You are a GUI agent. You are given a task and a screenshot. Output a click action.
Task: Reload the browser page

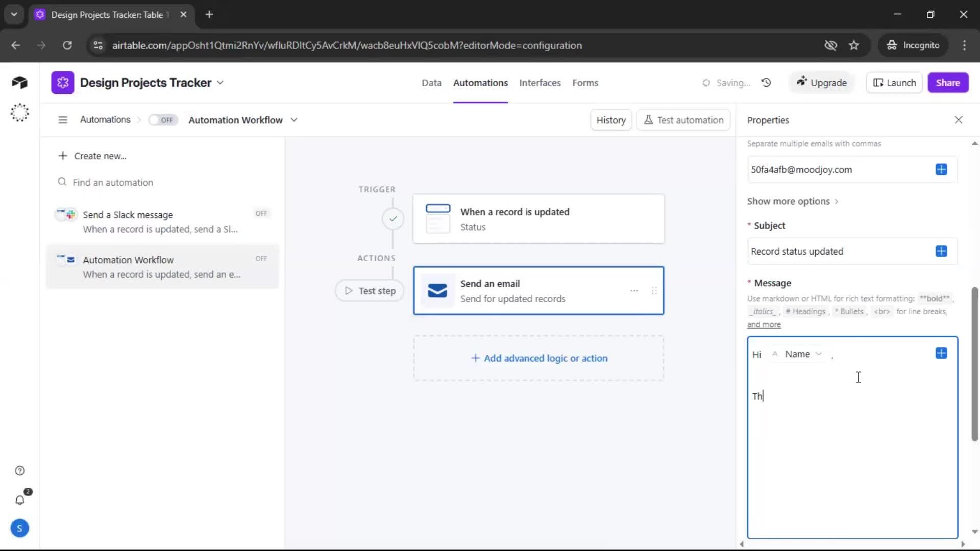click(x=67, y=45)
